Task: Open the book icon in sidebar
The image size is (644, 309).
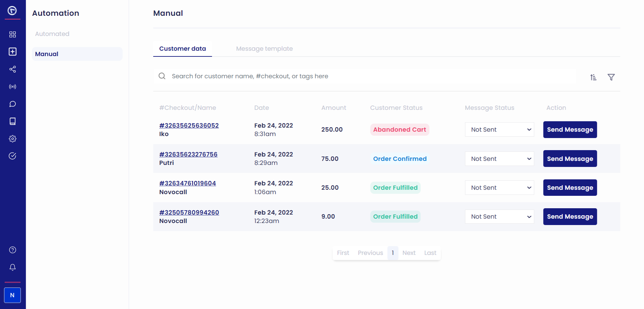Action: [12, 121]
